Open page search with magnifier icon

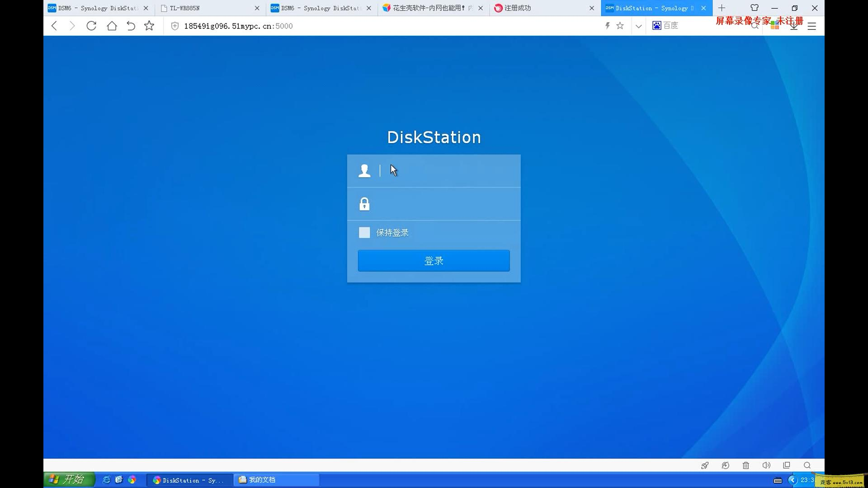807,465
